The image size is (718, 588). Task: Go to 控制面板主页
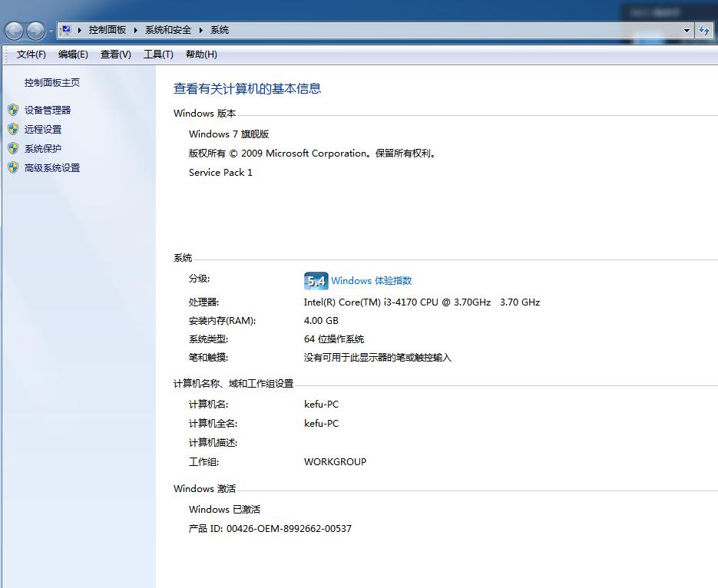click(x=51, y=82)
